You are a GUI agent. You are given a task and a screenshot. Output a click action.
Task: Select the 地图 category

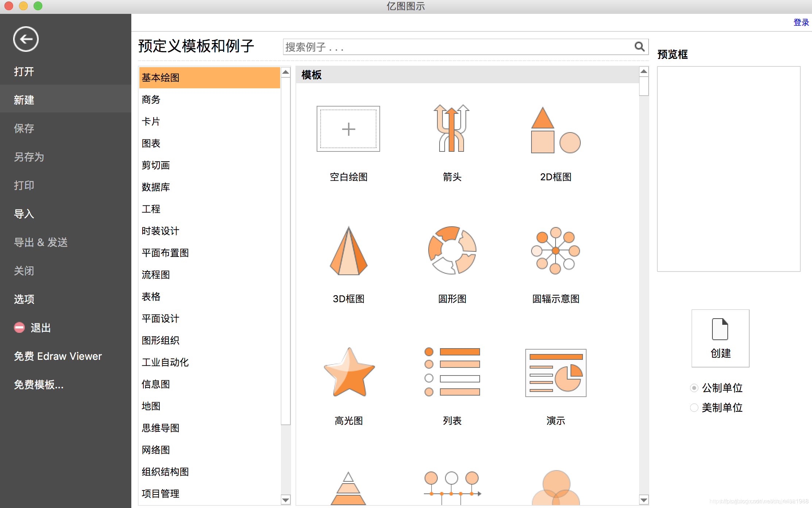point(209,406)
